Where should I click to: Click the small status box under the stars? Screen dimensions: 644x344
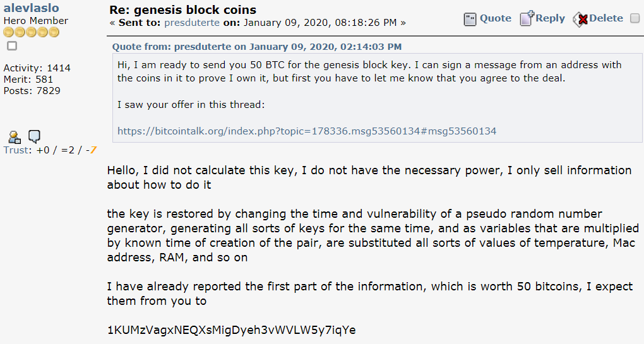pos(12,46)
